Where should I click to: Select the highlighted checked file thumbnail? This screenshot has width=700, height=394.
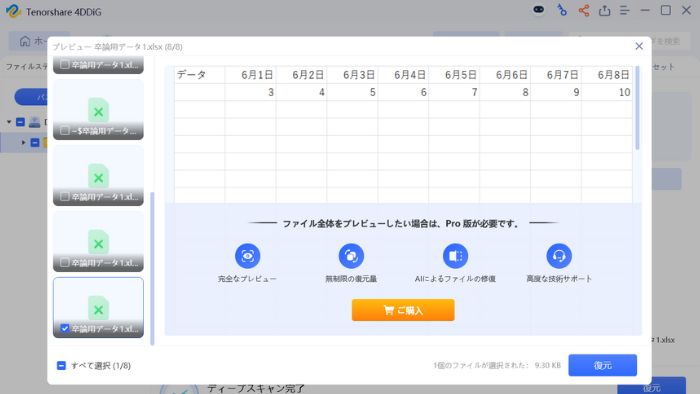click(x=98, y=307)
